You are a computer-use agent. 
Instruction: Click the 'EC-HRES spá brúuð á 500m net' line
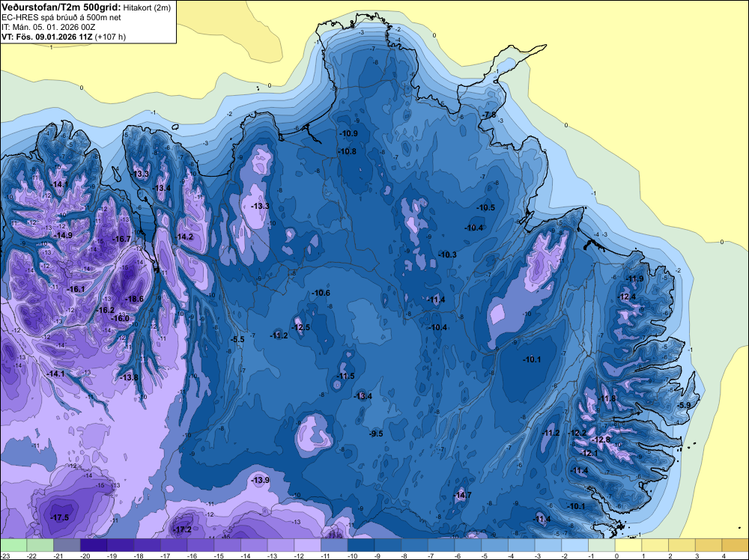[x=61, y=17]
